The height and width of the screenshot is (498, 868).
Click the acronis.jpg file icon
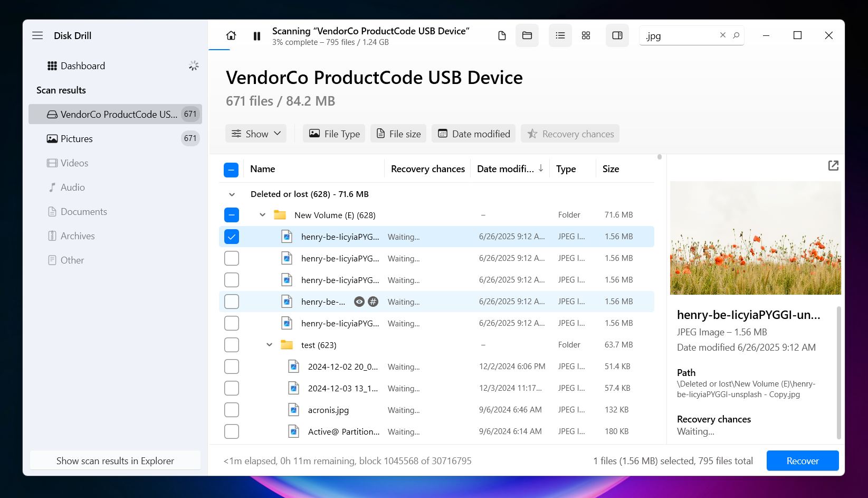(293, 410)
